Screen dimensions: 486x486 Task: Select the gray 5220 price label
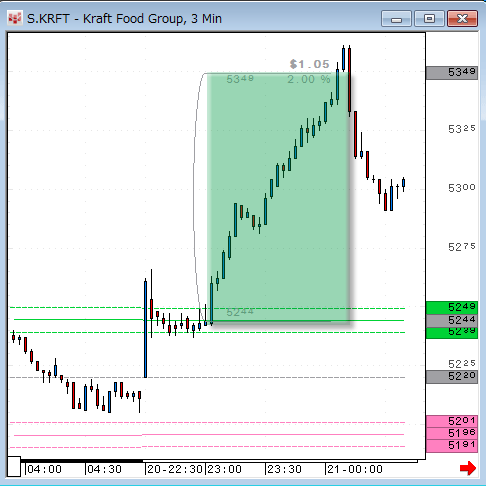[452, 377]
